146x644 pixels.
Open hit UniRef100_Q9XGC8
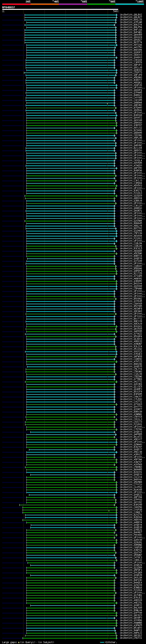click(x=131, y=37)
